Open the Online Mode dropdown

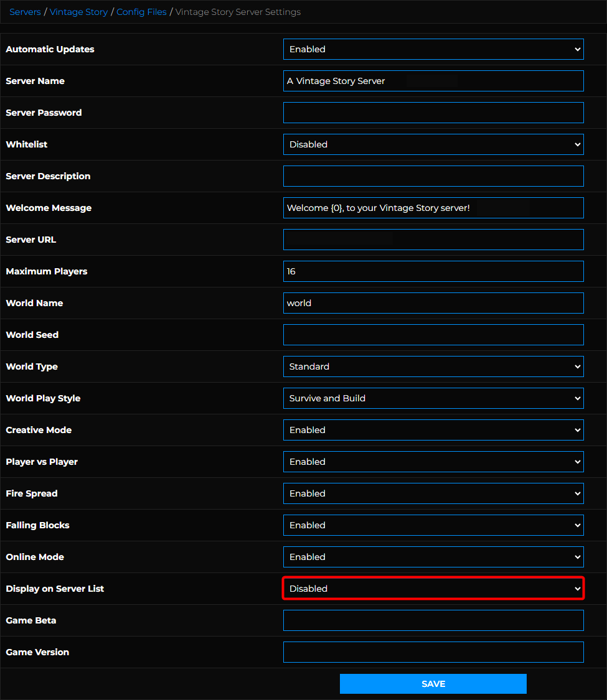pyautogui.click(x=433, y=557)
